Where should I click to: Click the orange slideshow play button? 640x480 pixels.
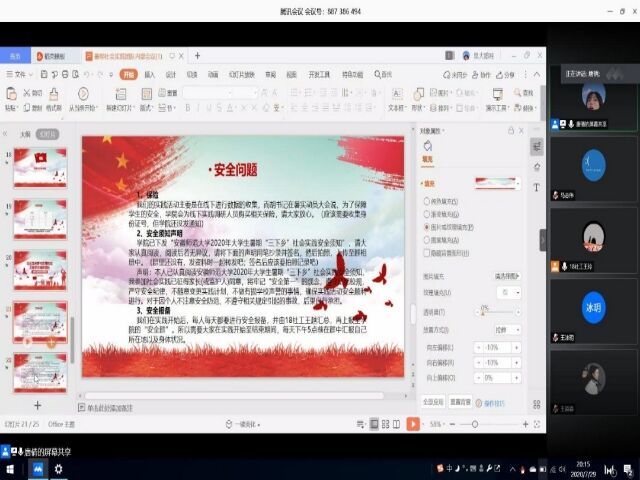tap(413, 424)
